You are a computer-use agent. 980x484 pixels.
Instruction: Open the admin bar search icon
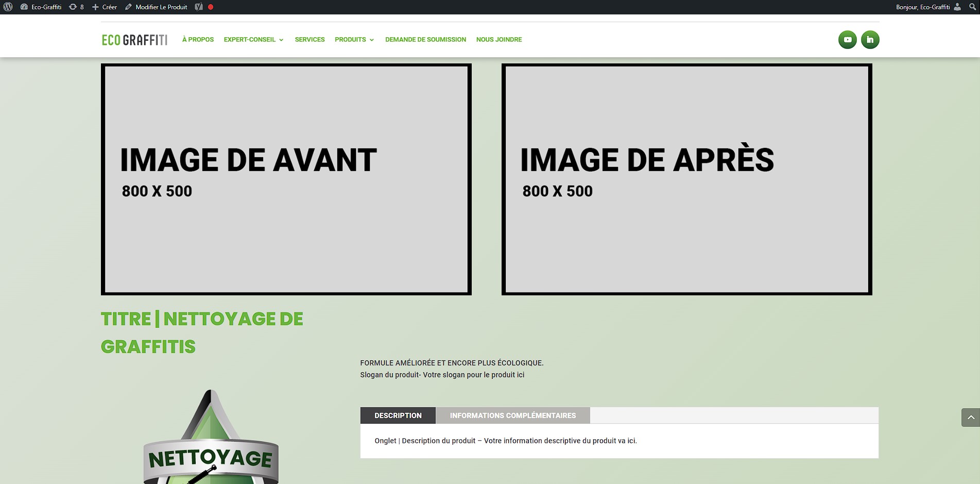(972, 7)
